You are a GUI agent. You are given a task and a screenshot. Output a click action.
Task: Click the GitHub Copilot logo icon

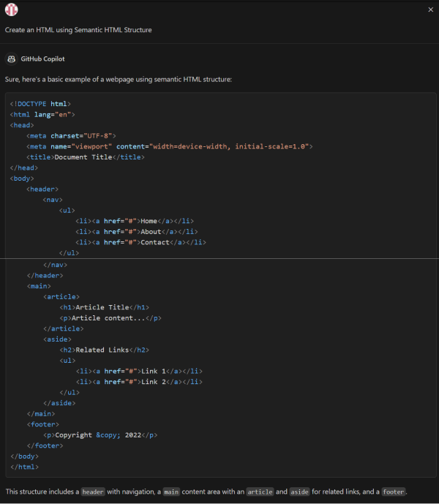(x=11, y=59)
